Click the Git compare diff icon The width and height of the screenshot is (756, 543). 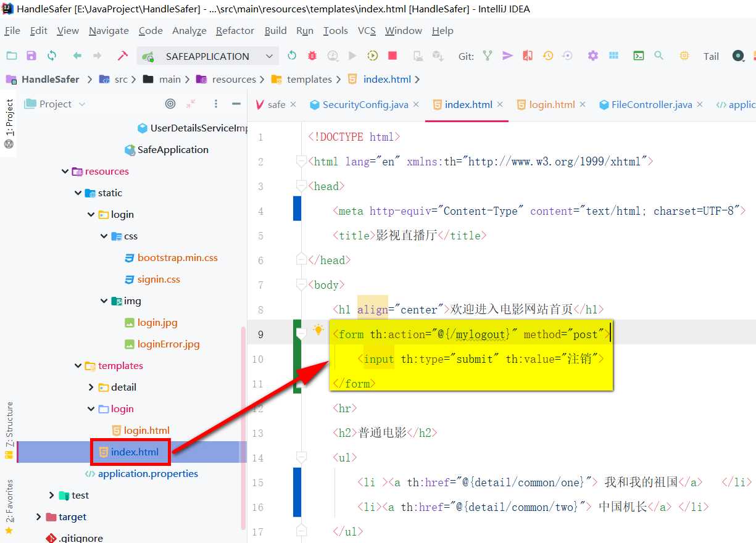point(528,56)
